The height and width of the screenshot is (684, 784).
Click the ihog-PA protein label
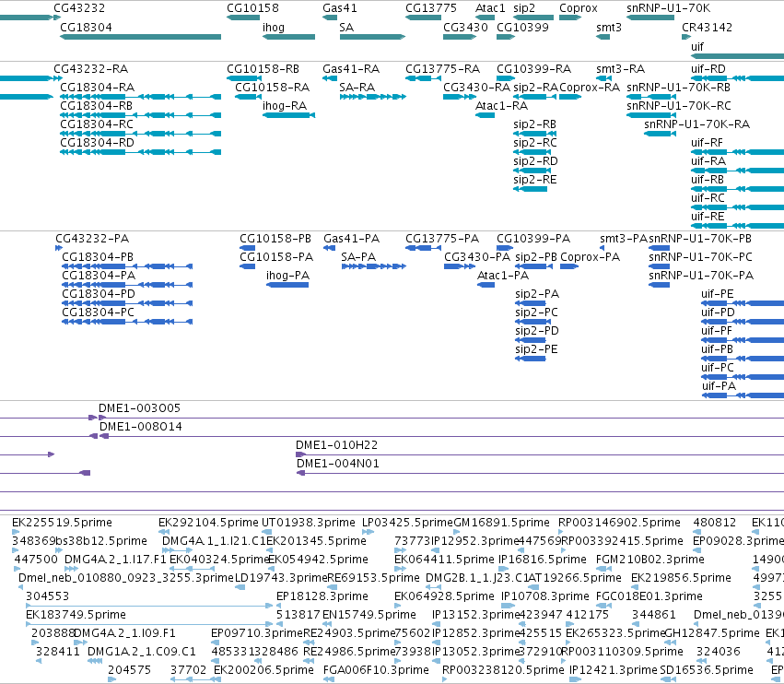287,276
